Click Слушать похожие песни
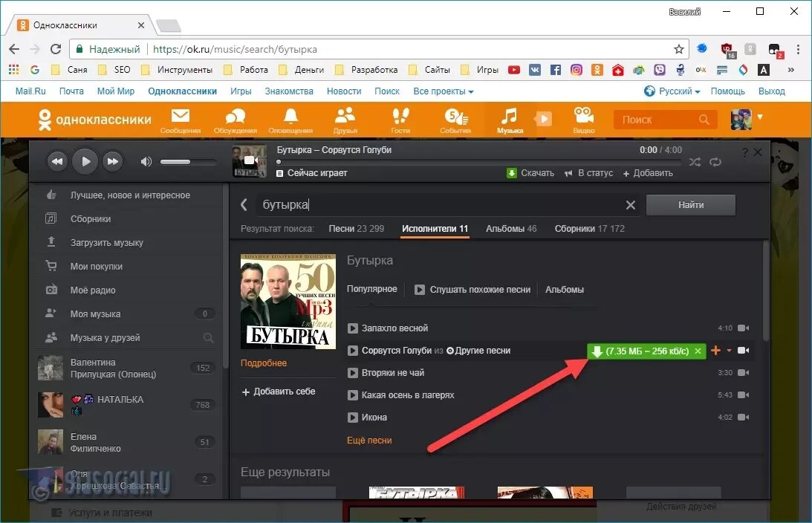The height and width of the screenshot is (523, 812). [x=472, y=290]
